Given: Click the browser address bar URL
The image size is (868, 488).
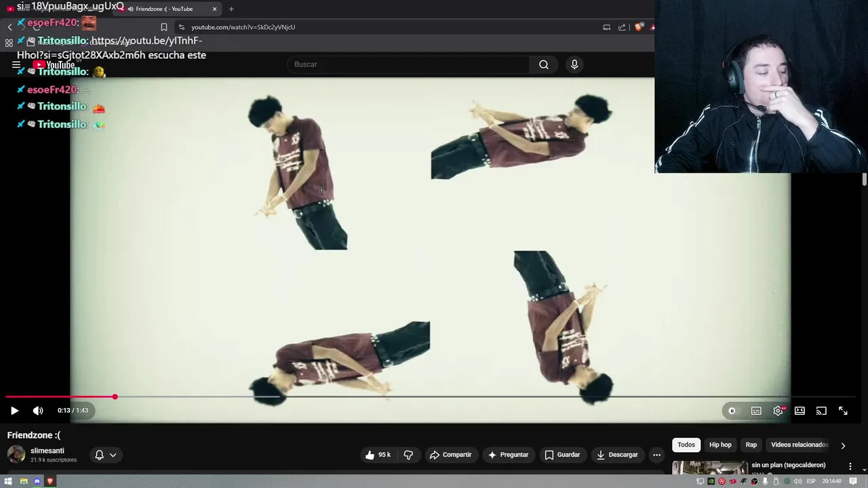Looking at the screenshot, I should point(243,27).
